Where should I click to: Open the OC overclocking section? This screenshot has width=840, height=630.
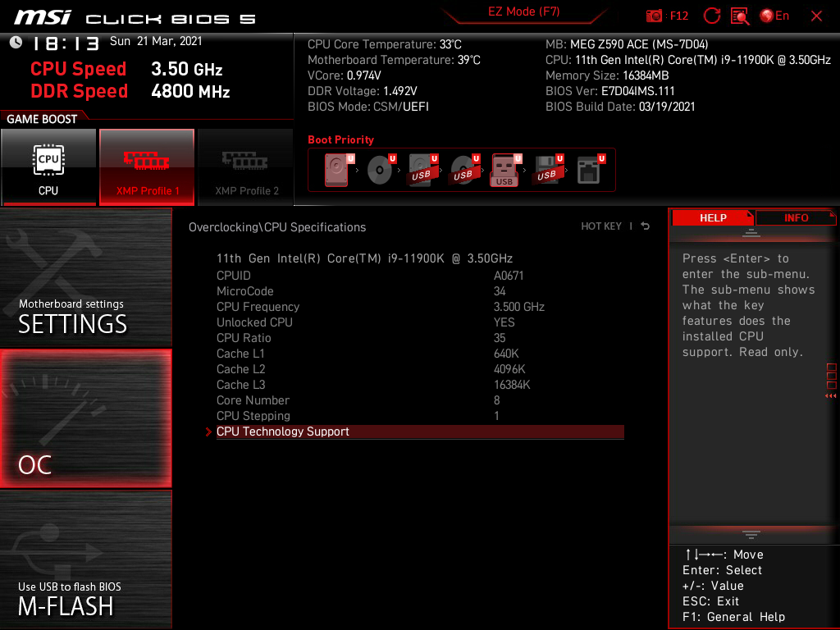point(85,419)
